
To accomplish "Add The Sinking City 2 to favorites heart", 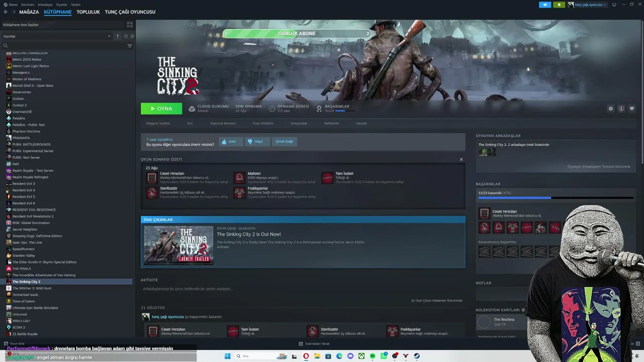I will click(x=632, y=109).
